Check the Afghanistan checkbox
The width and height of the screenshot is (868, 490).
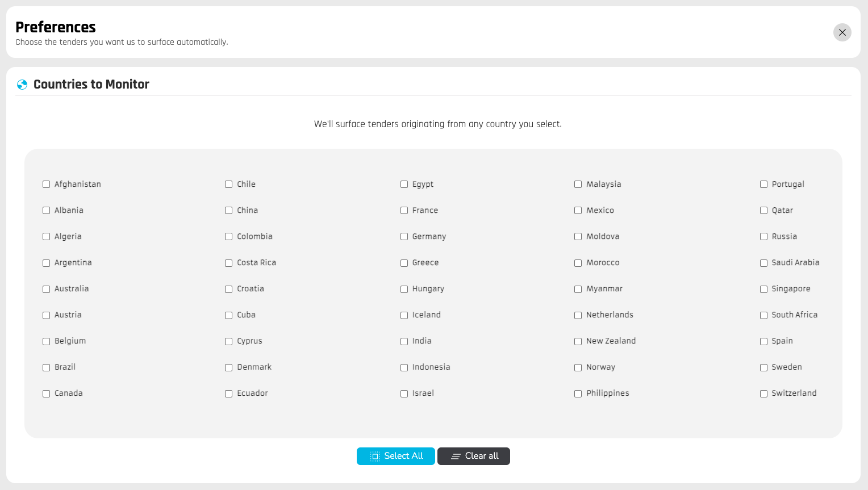[x=47, y=185]
